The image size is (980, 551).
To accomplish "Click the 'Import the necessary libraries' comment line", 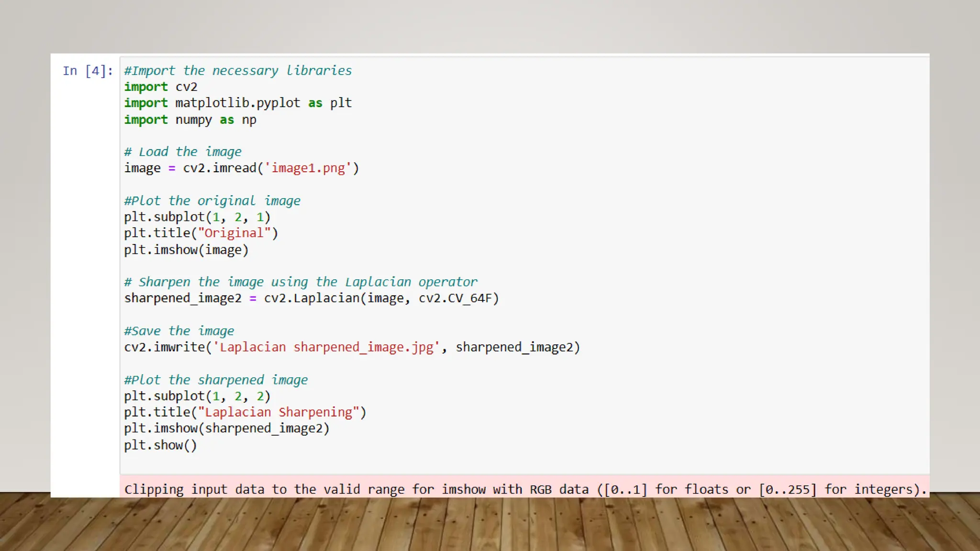I will coord(238,71).
